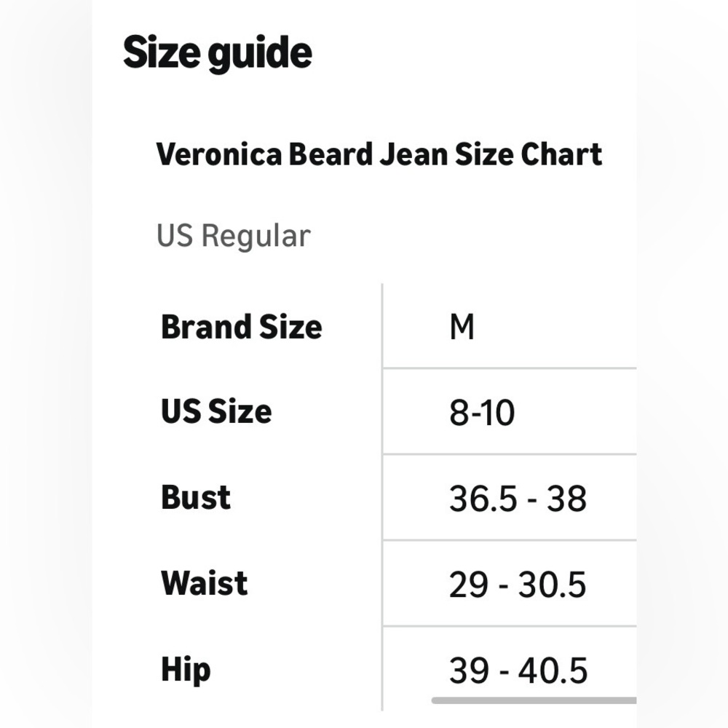Click the word Regular in subtitle
728x728 pixels.
(256, 237)
